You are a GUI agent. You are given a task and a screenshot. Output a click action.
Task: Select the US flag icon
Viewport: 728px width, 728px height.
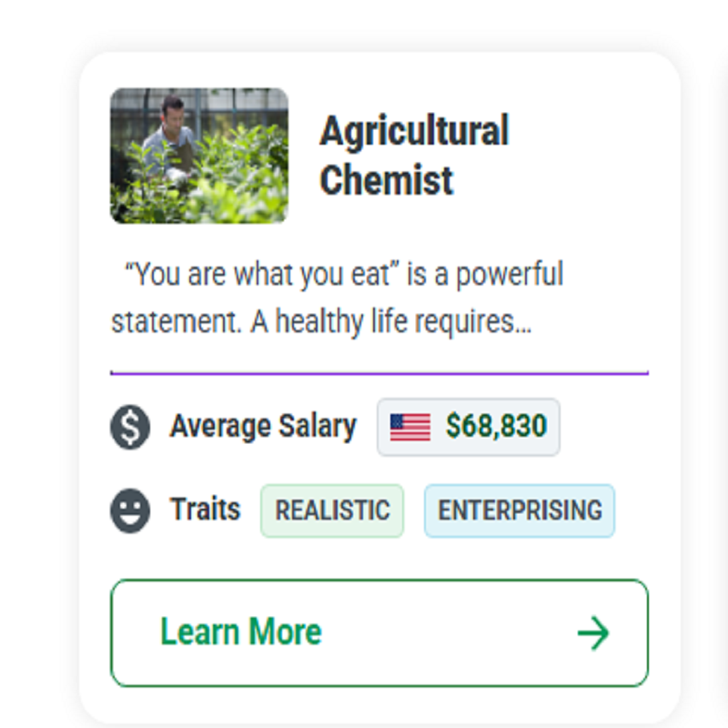(410, 427)
